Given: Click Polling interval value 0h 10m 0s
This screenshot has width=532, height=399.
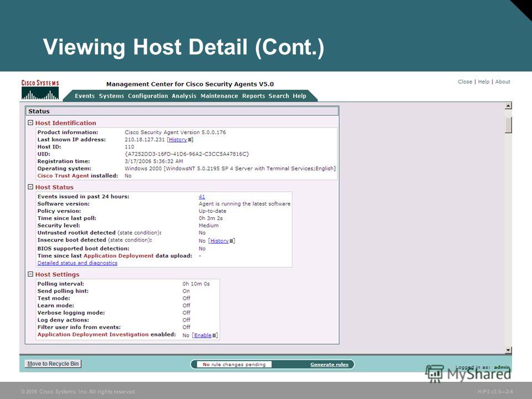Looking at the screenshot, I should [x=196, y=284].
